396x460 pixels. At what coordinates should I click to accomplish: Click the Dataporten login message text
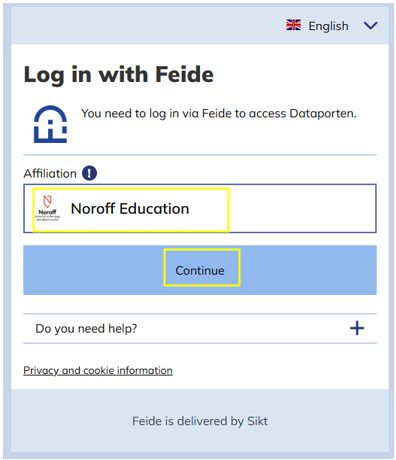point(219,114)
